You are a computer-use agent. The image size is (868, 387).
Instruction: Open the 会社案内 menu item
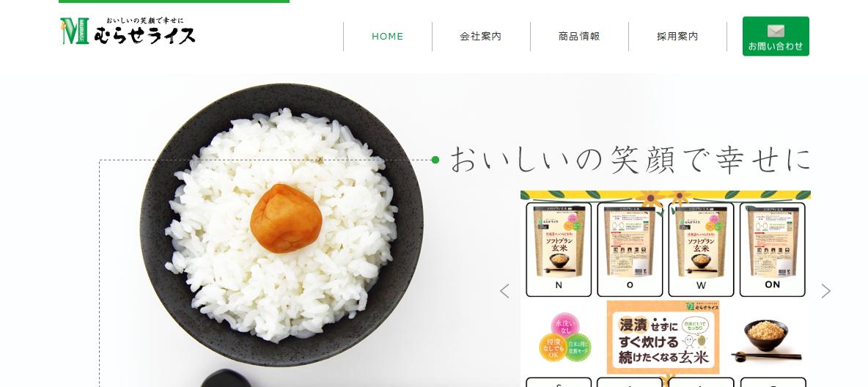coord(480,37)
